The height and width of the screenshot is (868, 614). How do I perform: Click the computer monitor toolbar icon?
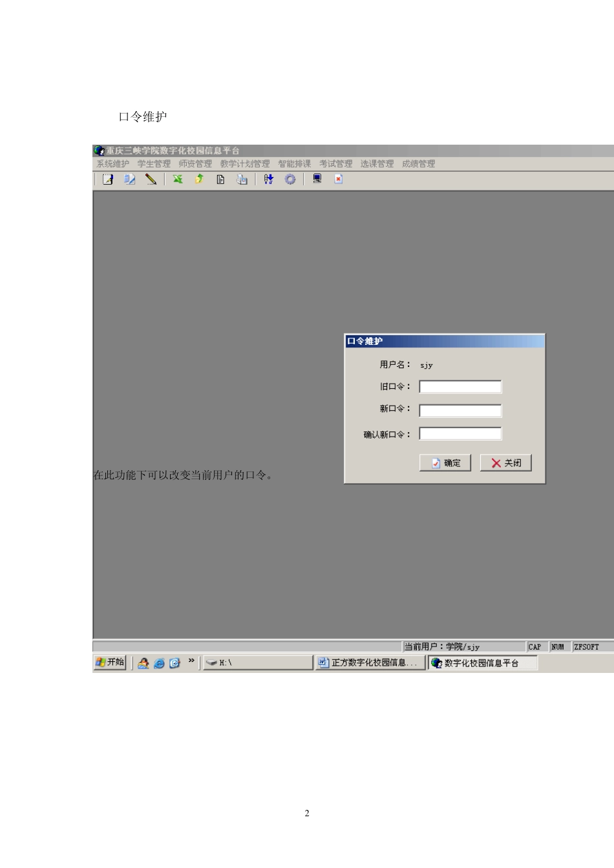317,179
